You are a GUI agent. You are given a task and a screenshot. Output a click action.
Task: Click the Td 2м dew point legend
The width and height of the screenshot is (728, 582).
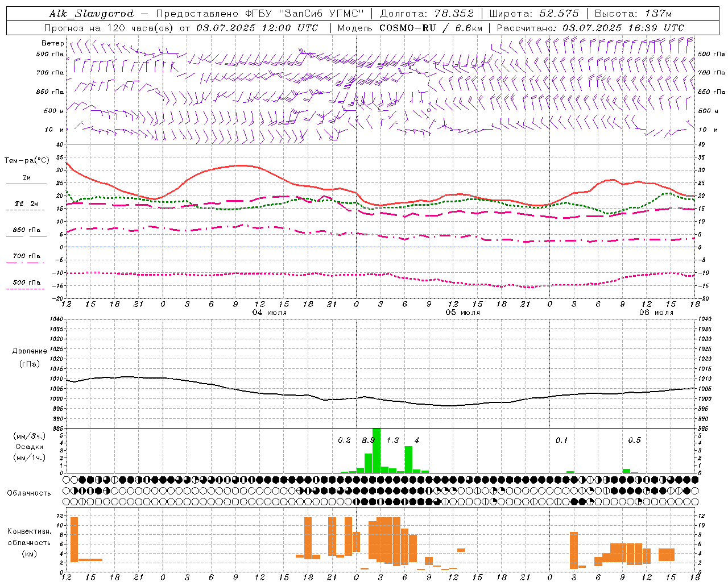point(27,203)
